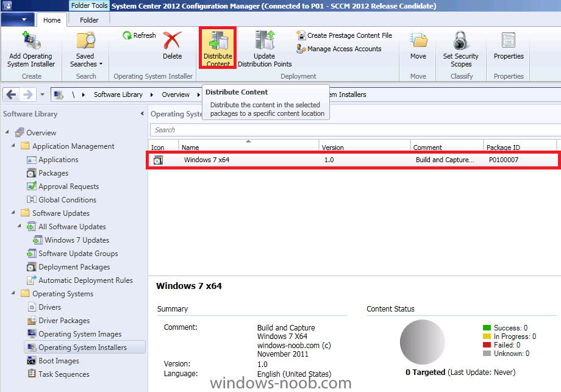This screenshot has height=392, width=561.
Task: Collapse the Software Updates folder
Action: pyautogui.click(x=13, y=212)
